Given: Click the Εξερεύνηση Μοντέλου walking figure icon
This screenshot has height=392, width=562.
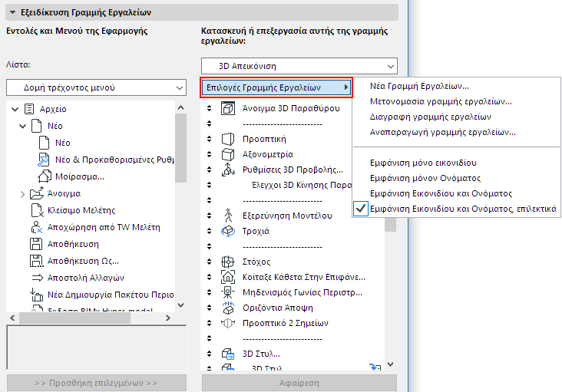Looking at the screenshot, I should pos(227,215).
